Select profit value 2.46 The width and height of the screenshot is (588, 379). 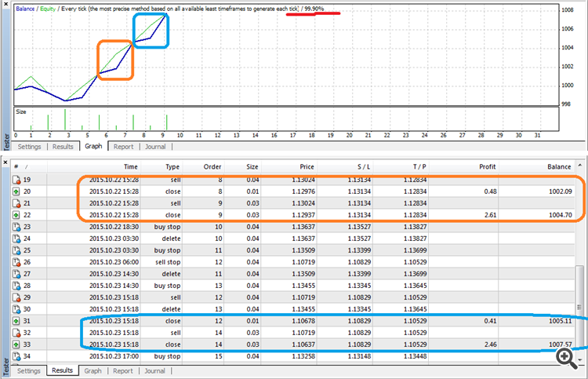tap(490, 344)
